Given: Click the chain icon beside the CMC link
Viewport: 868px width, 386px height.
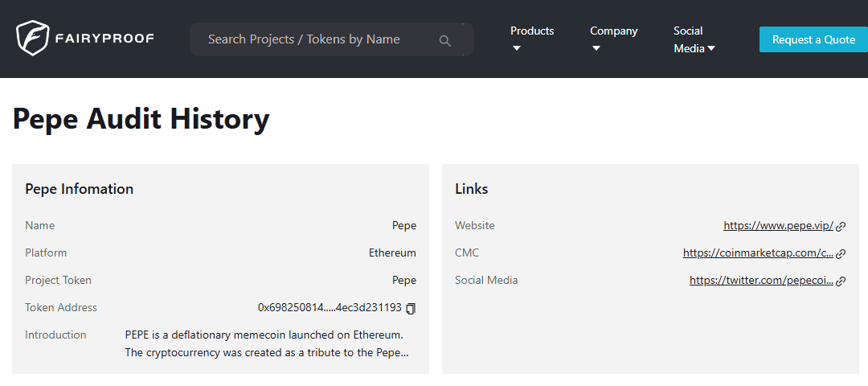Looking at the screenshot, I should pyautogui.click(x=841, y=253).
